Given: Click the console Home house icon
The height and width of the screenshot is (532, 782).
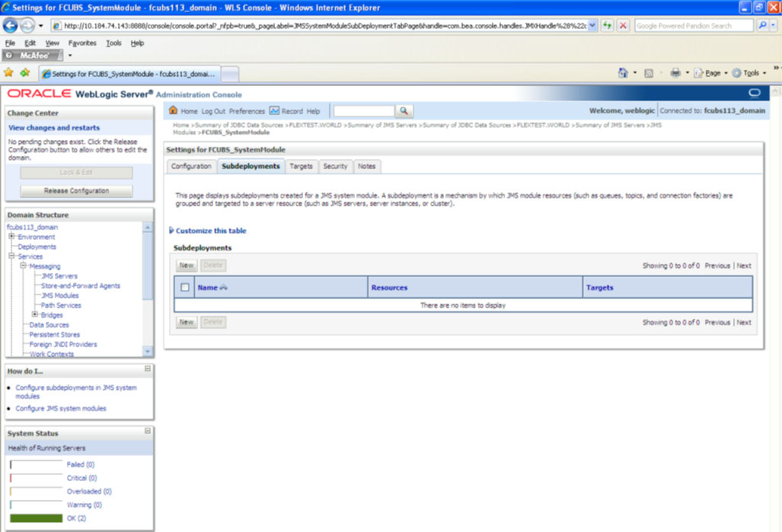Looking at the screenshot, I should point(173,110).
